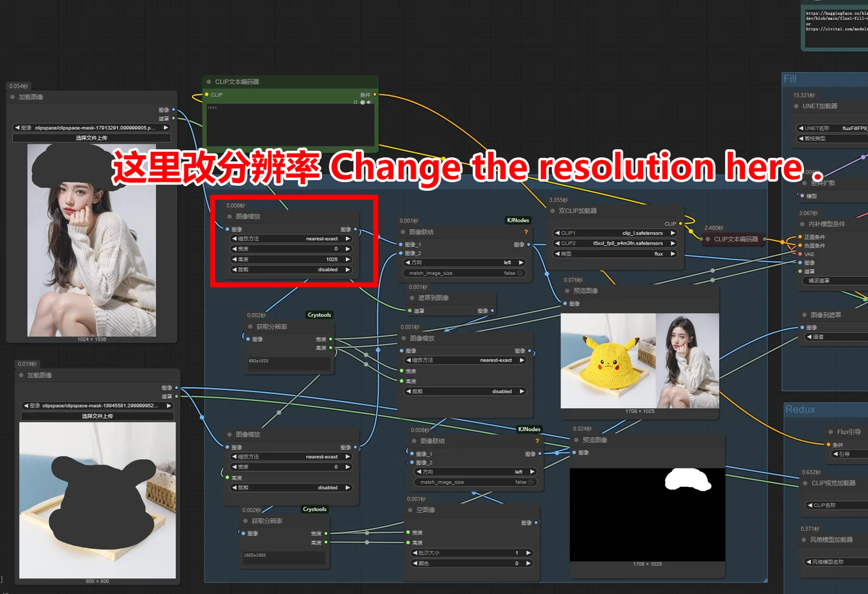Click the 1025x1025 resolution text
Screen dimensions: 868x594
click(x=255, y=555)
